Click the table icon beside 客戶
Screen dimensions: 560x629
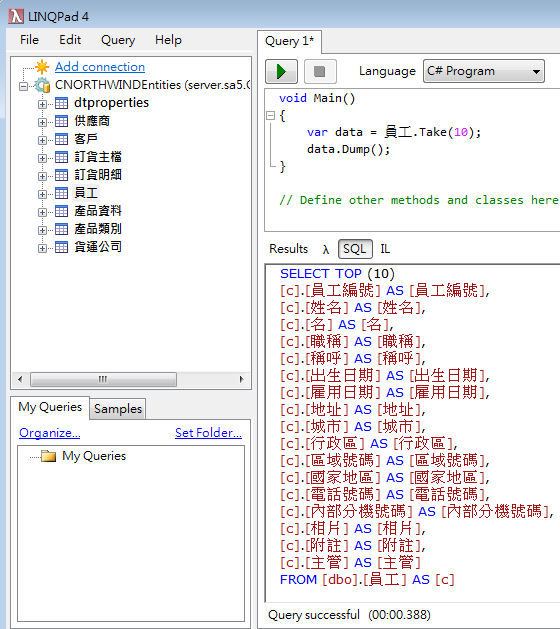click(x=61, y=139)
